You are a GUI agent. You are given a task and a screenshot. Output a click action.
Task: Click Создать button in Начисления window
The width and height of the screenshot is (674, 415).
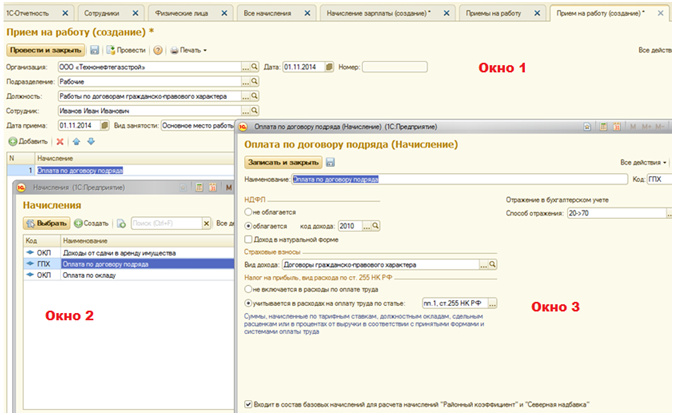[x=91, y=223]
